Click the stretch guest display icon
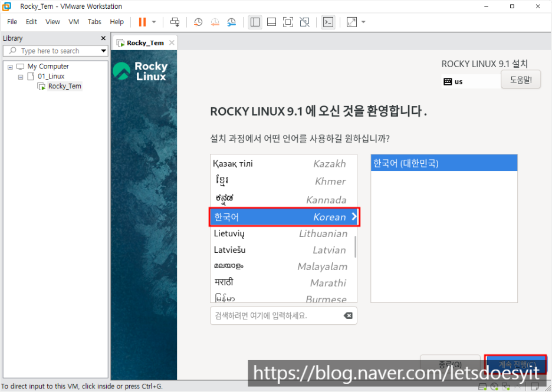 pos(351,22)
